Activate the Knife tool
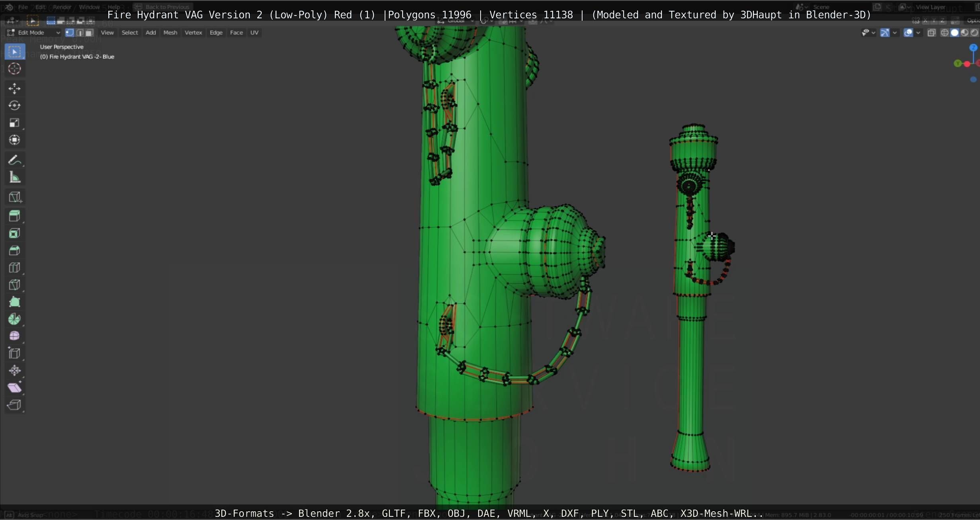 (x=15, y=285)
